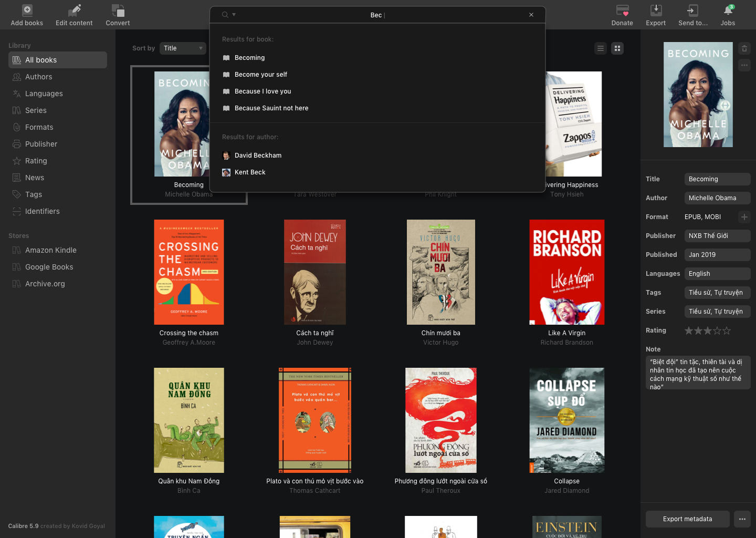Browse Formats in the sidebar

58,127
